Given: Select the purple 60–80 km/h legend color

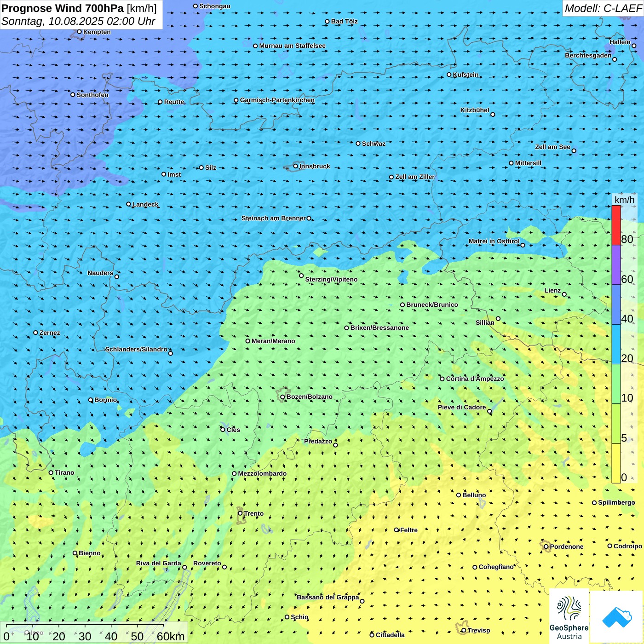Looking at the screenshot, I should pos(616,265).
